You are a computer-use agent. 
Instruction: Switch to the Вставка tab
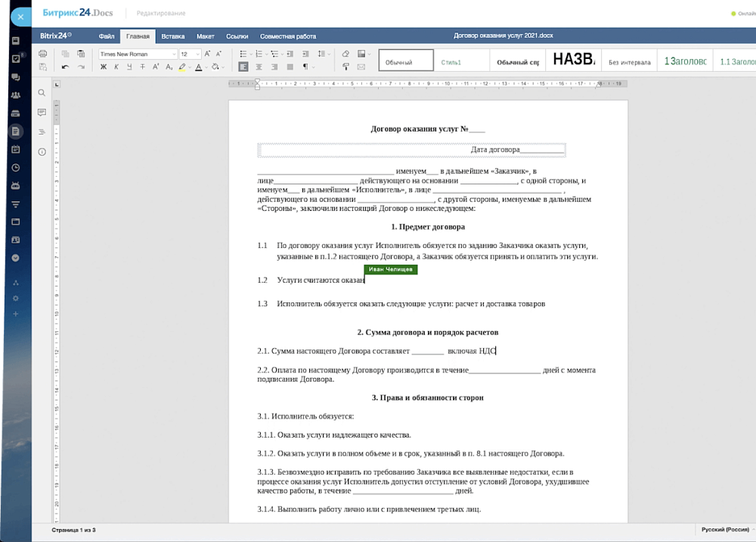(173, 36)
